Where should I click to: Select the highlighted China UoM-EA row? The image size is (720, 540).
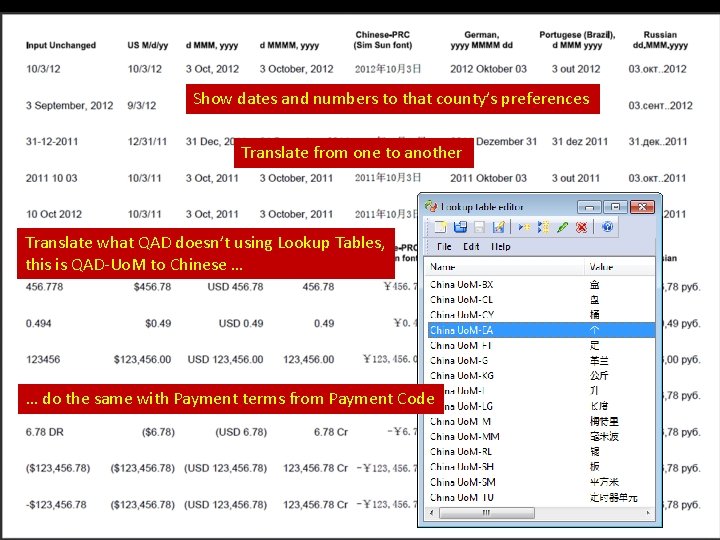pos(541,330)
